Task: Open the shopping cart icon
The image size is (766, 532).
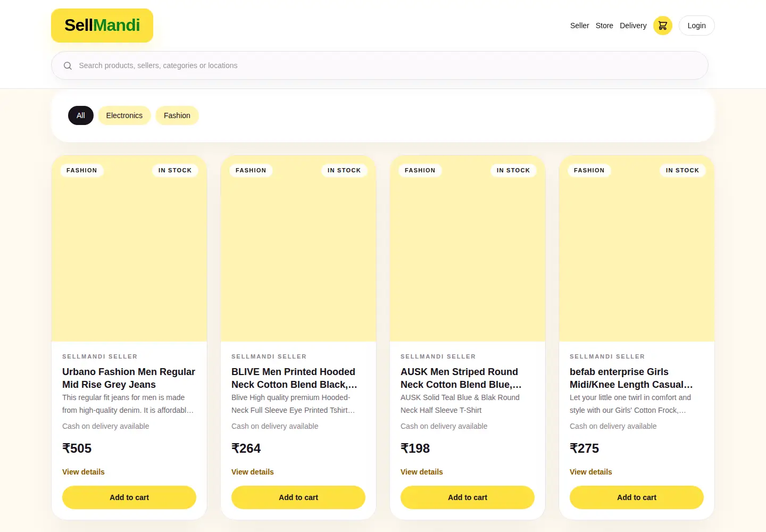Action: pyautogui.click(x=663, y=26)
